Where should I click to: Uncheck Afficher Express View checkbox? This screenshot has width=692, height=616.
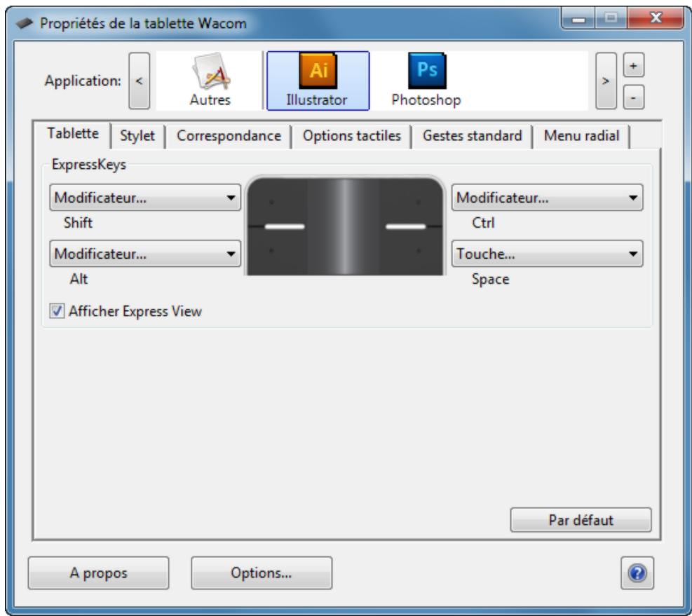pos(57,311)
